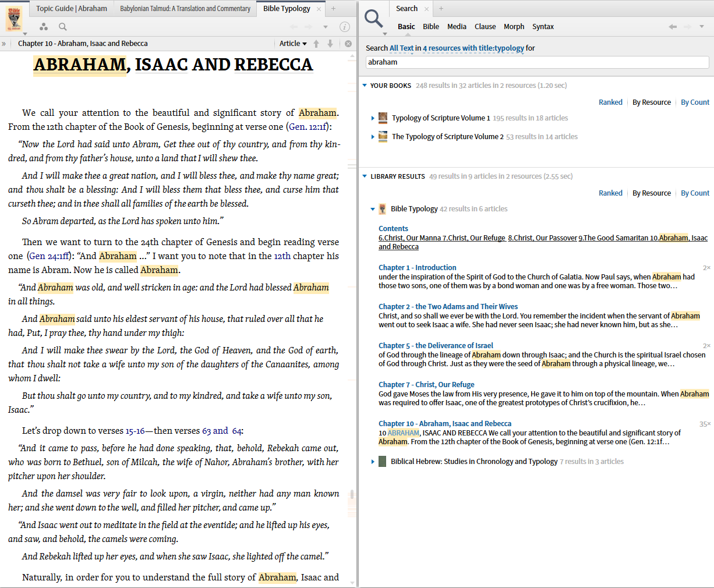Click Gen 24:1ff reference link in text
The height and width of the screenshot is (588, 714).
click(49, 256)
